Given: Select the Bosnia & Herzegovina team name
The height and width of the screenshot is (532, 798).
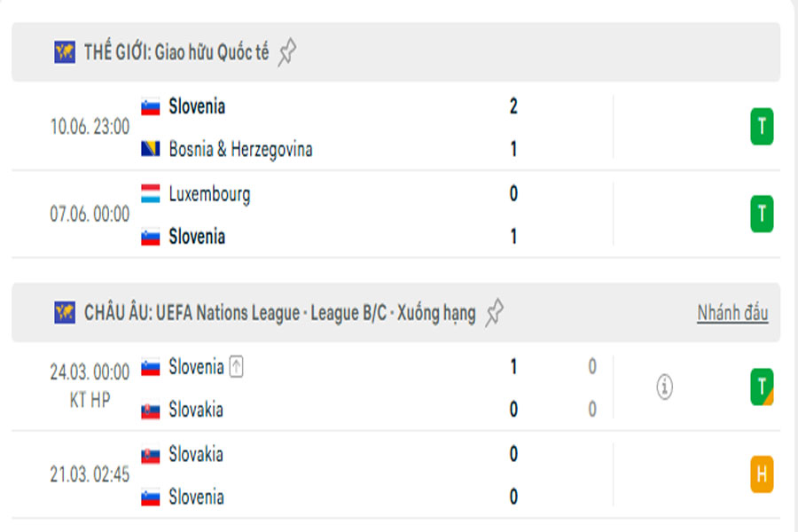Looking at the screenshot, I should click(x=240, y=149).
